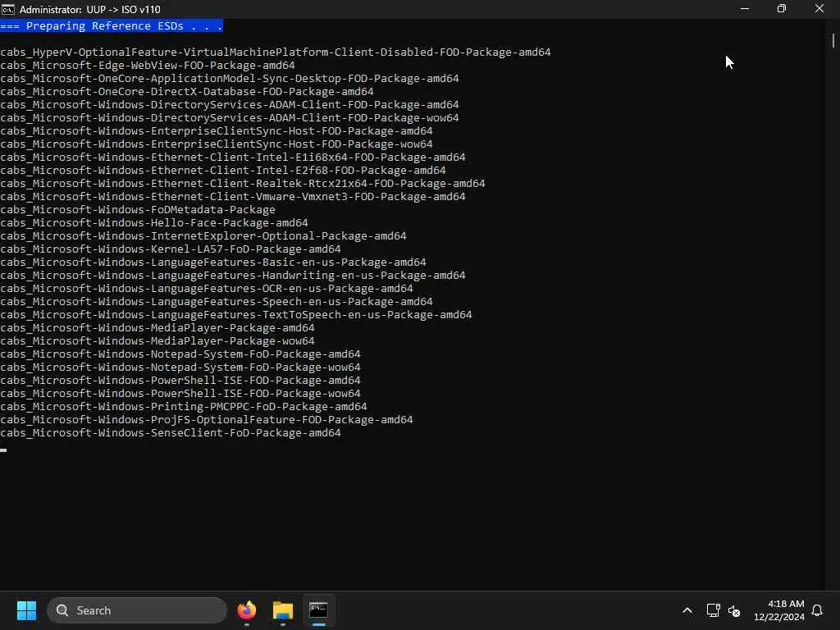Image resolution: width=840 pixels, height=630 pixels.
Task: Click Ethernet Client Realtek Rtcx21x64 line
Action: click(x=243, y=183)
